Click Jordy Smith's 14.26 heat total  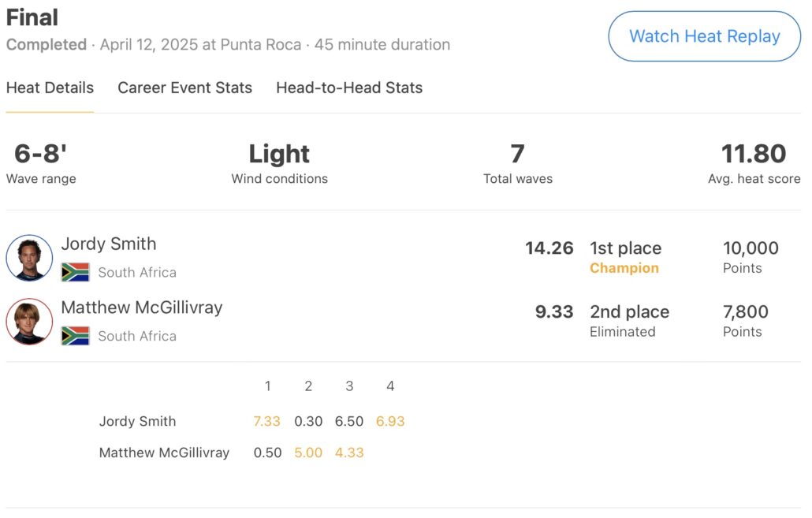(x=549, y=248)
